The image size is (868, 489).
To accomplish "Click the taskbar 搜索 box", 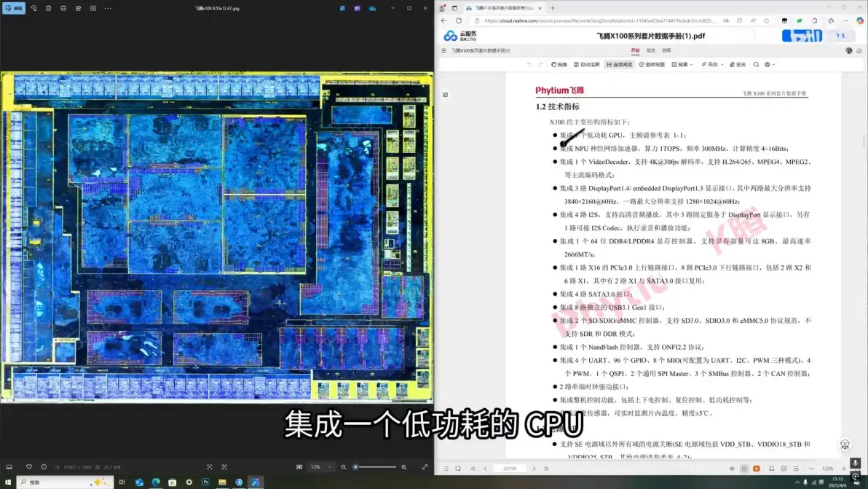I will tap(66, 482).
